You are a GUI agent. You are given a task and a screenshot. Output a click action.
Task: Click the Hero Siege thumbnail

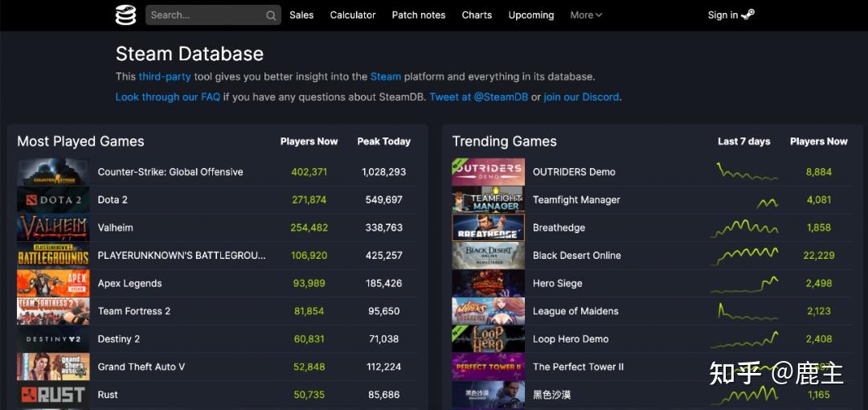[489, 283]
